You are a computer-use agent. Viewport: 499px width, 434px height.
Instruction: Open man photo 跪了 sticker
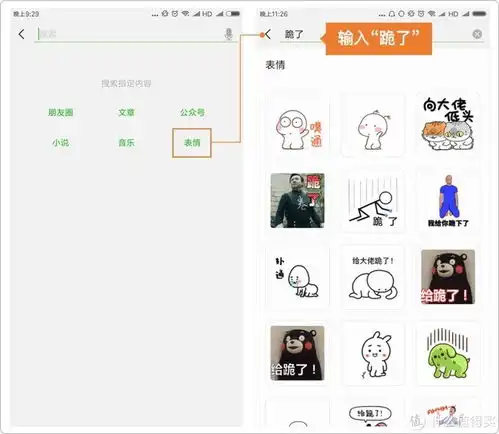pos(297,201)
